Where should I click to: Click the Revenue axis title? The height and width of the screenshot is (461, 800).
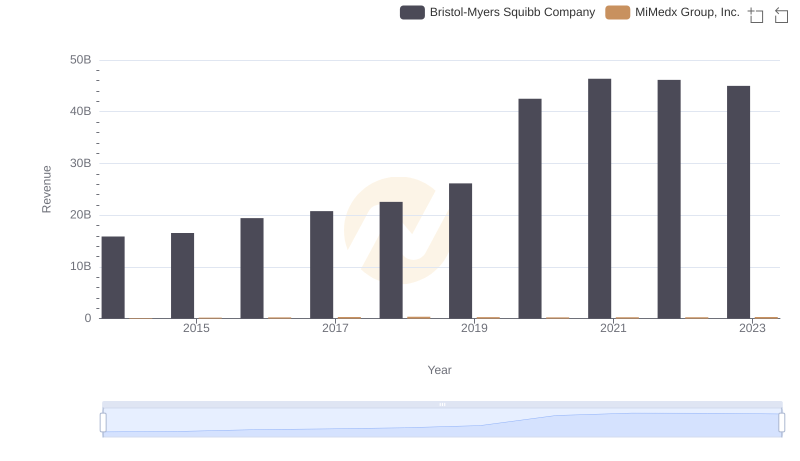coord(46,189)
